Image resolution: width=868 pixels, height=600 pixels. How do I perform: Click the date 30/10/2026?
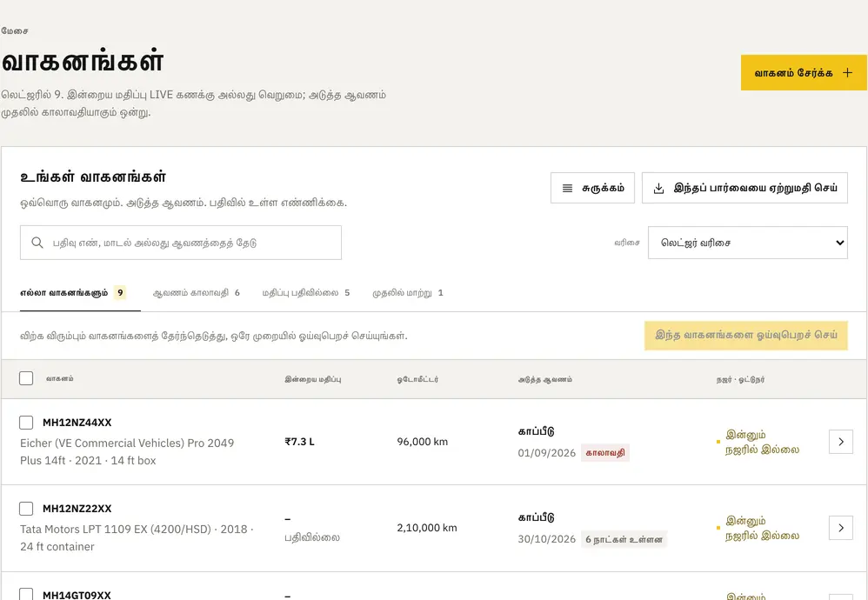click(x=547, y=539)
